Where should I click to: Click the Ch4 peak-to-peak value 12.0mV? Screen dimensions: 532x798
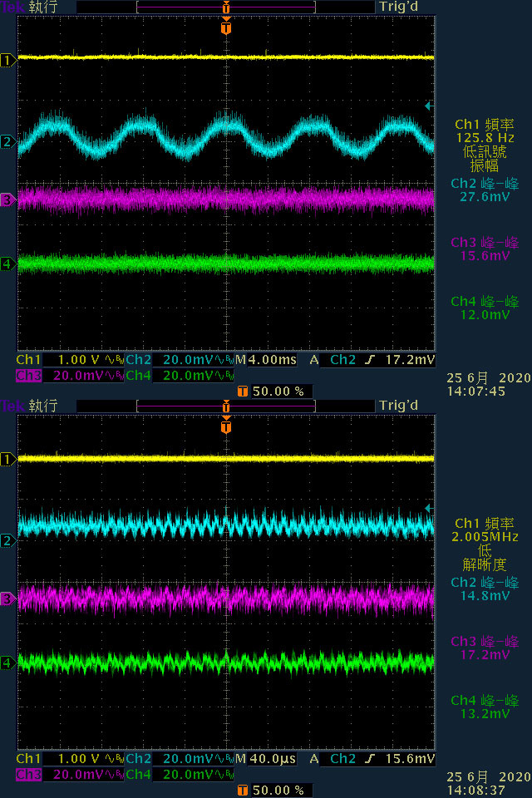pyautogui.click(x=485, y=315)
